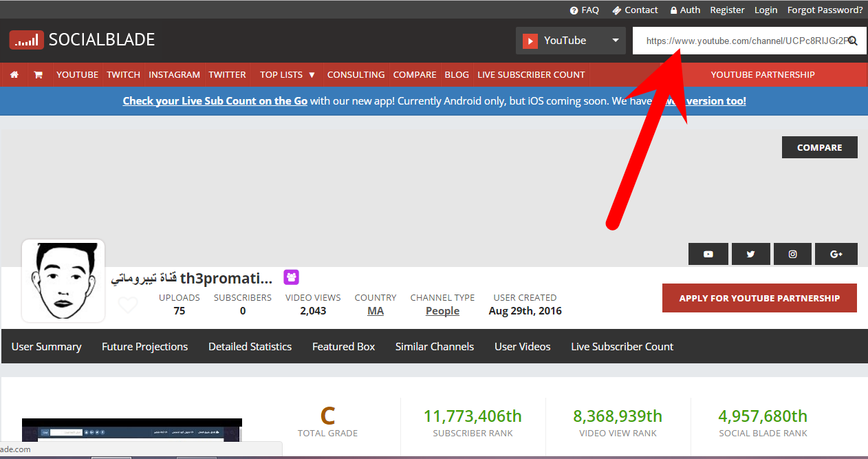The width and height of the screenshot is (868, 459).
Task: Open LIVE SUBSCRIBER COUNT nav item
Action: (531, 74)
